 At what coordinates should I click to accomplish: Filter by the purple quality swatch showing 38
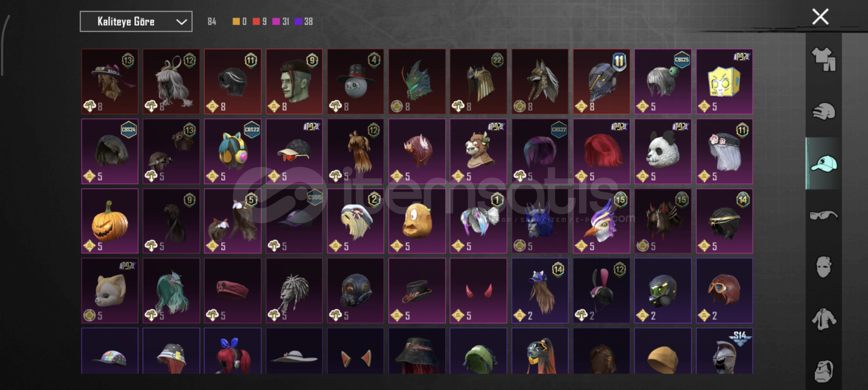point(298,22)
